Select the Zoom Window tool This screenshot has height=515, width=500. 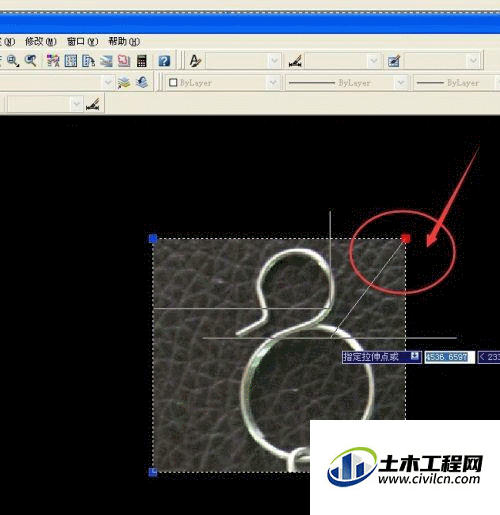click(x=13, y=61)
